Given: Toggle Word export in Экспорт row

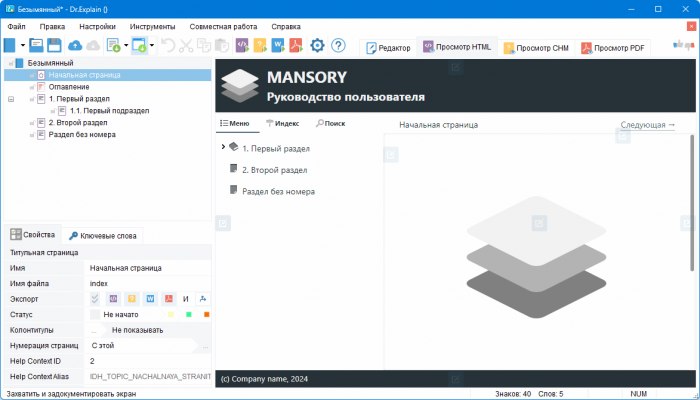Looking at the screenshot, I should pyautogui.click(x=150, y=299).
